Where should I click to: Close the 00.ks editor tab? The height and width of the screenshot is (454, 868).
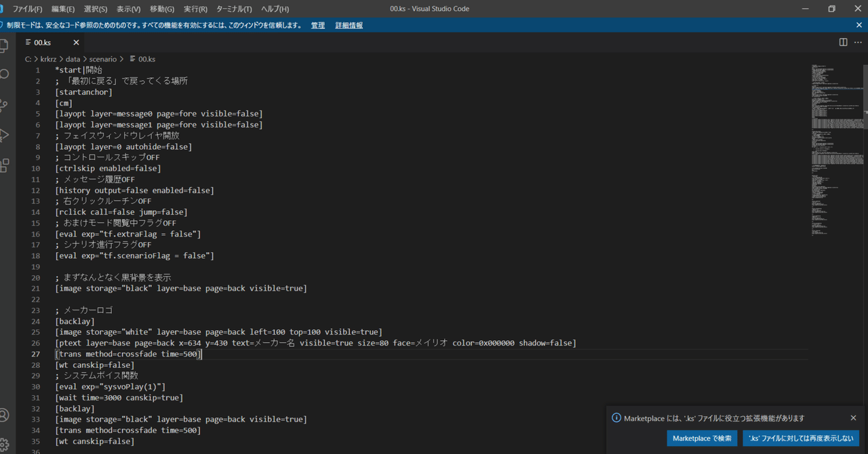pyautogui.click(x=76, y=42)
